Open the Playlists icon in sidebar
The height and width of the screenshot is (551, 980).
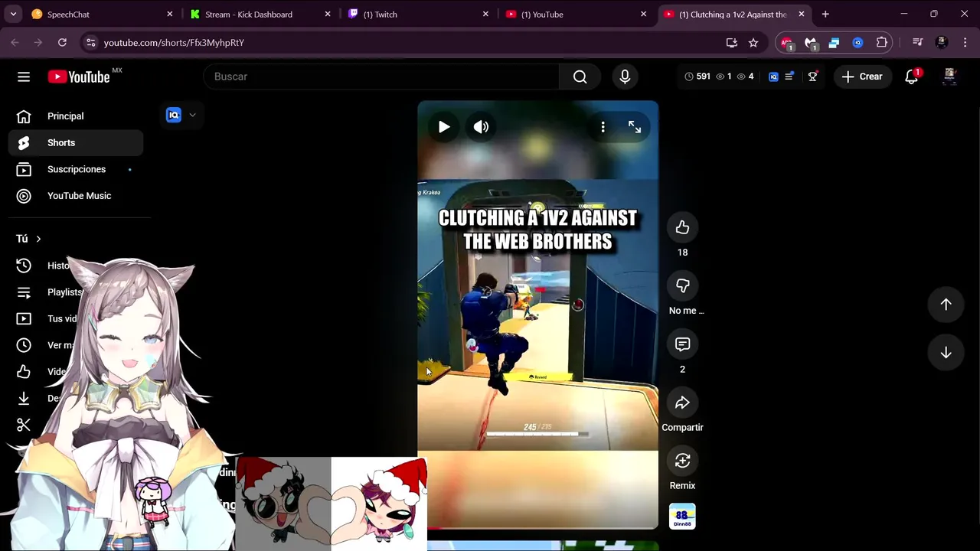(24, 292)
